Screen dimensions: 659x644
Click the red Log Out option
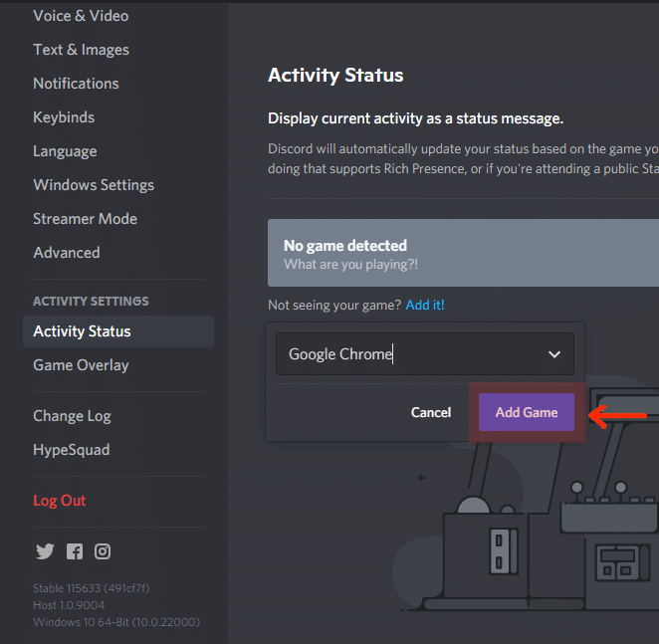pos(60,501)
